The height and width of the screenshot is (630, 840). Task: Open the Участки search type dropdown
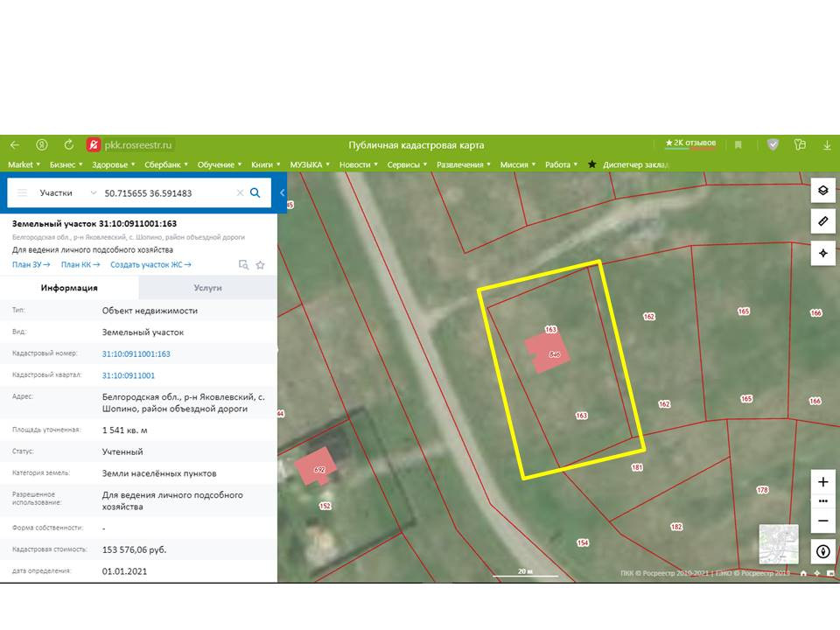click(x=68, y=192)
